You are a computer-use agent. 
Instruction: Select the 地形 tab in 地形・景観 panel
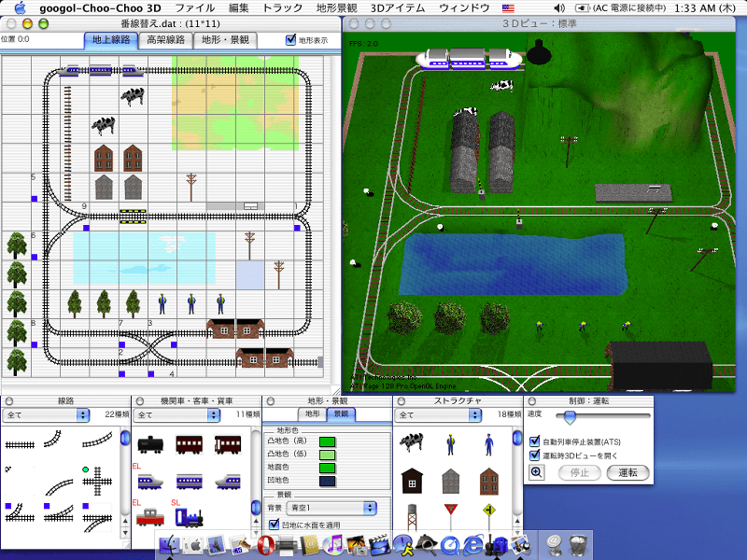pos(312,413)
